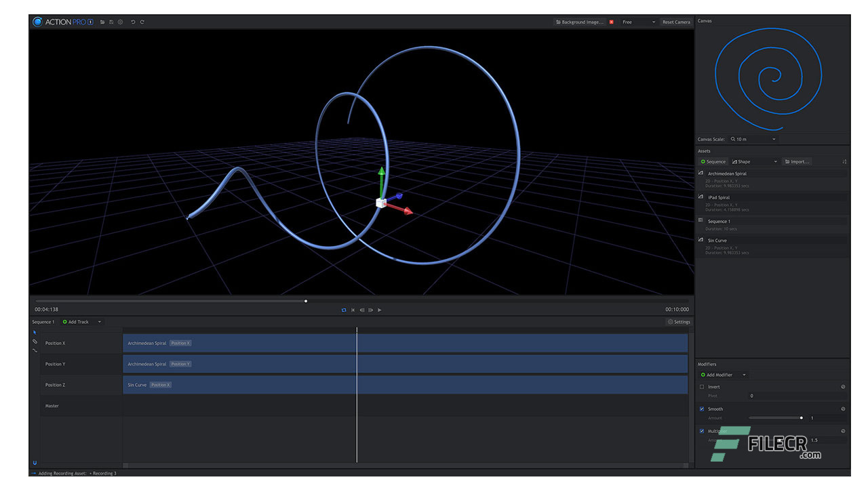Screen dimensions: 868x488
Task: Expand the Add Track dropdown arrow
Action: [100, 322]
